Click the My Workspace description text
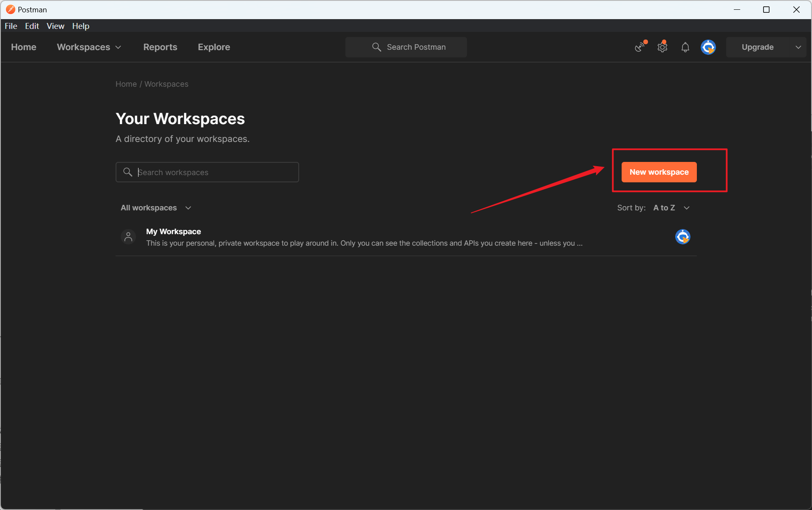812x510 pixels. [x=364, y=243]
